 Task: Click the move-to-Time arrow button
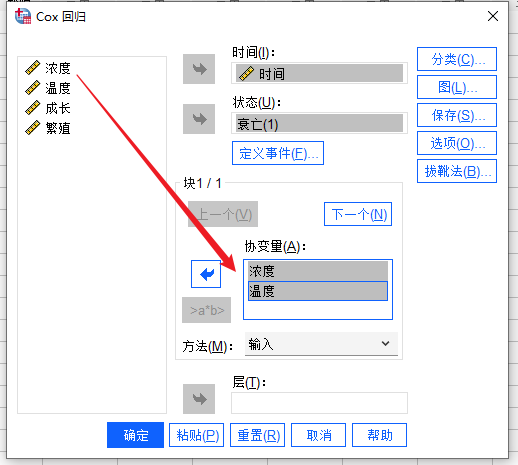coord(199,69)
